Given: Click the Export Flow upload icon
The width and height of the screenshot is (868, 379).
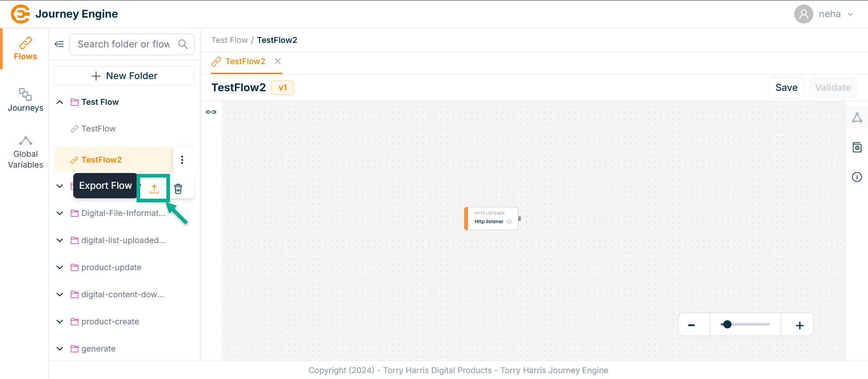Looking at the screenshot, I should point(154,189).
